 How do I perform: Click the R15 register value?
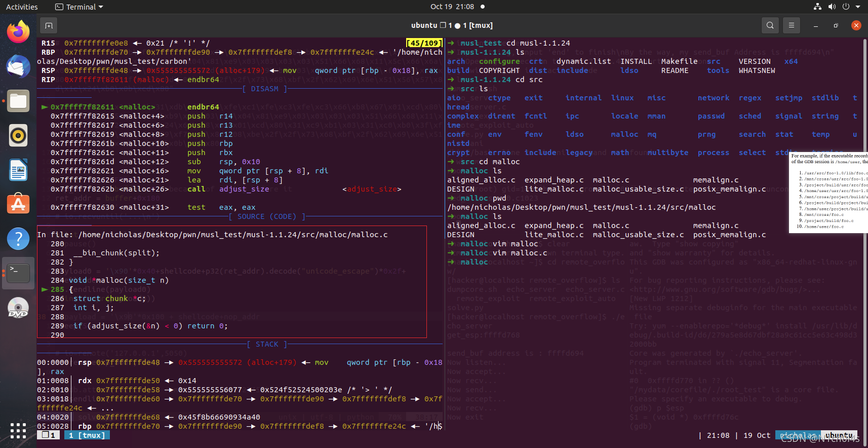(x=96, y=43)
